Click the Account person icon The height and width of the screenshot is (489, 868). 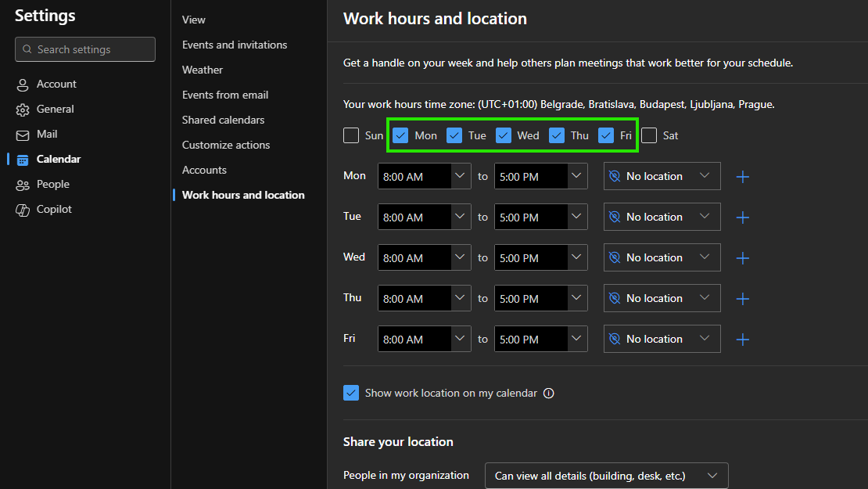tap(23, 84)
